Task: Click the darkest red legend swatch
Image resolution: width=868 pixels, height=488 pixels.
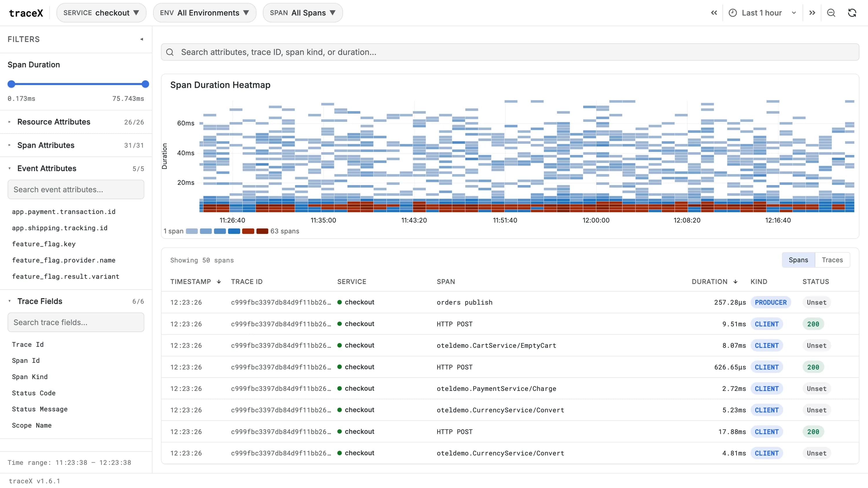Action: 262,231
